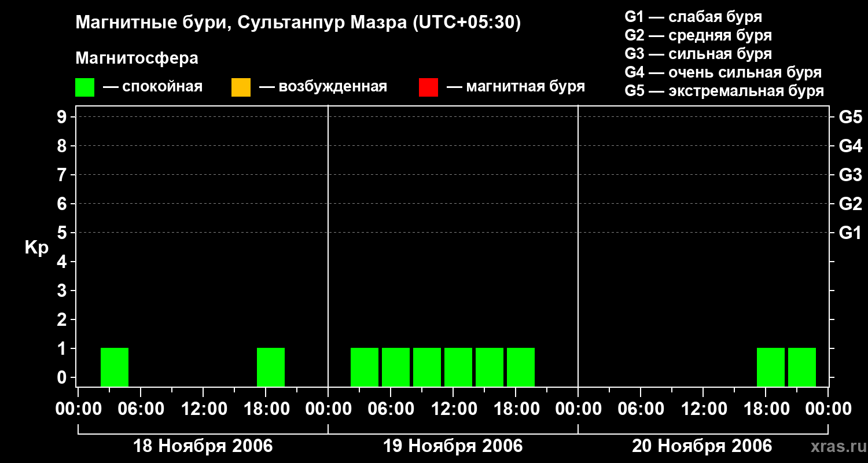The image size is (868, 463).
Task: Click the 'Магнитосфера' legend heading
Action: click(137, 58)
